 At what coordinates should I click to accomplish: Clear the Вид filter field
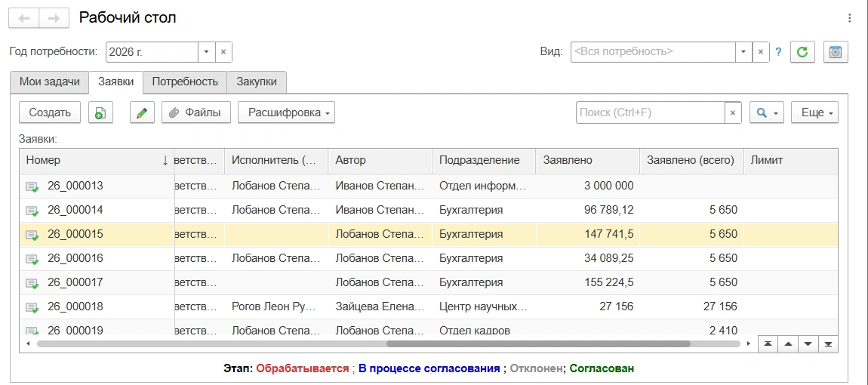click(x=761, y=52)
